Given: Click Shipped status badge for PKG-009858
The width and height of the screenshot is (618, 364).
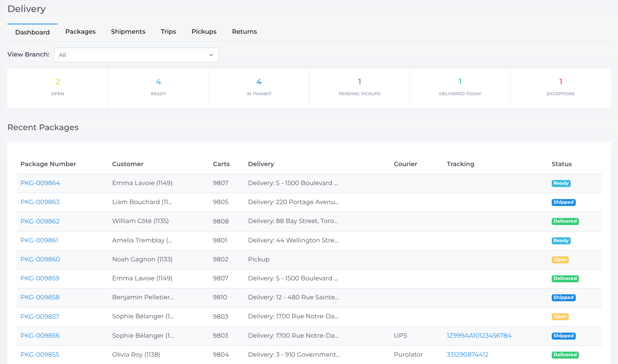Looking at the screenshot, I should point(564,298).
